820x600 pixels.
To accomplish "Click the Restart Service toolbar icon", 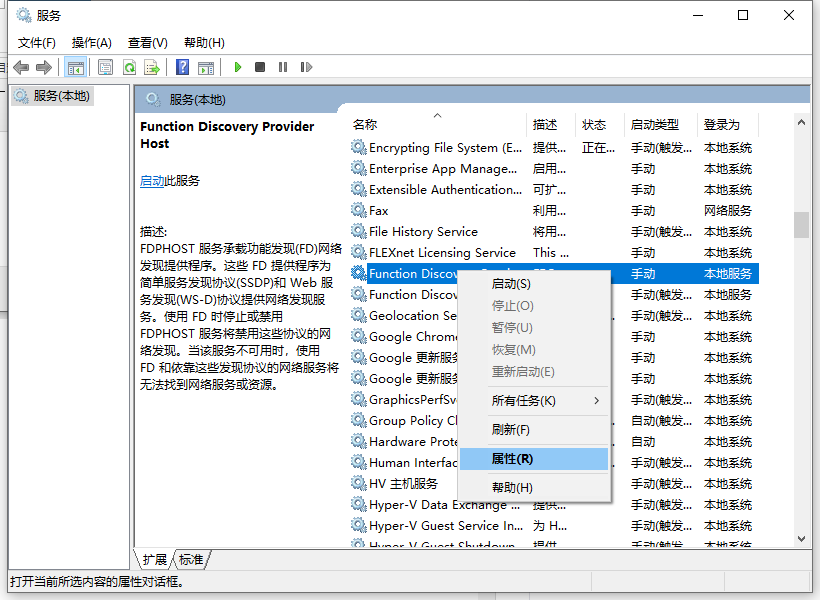I will [x=305, y=67].
